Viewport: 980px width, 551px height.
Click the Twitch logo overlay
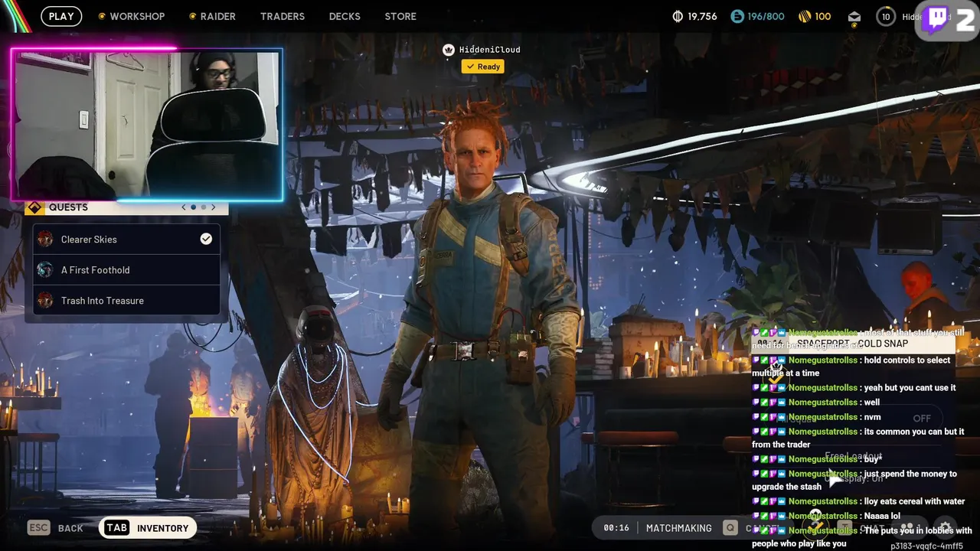[x=936, y=21]
